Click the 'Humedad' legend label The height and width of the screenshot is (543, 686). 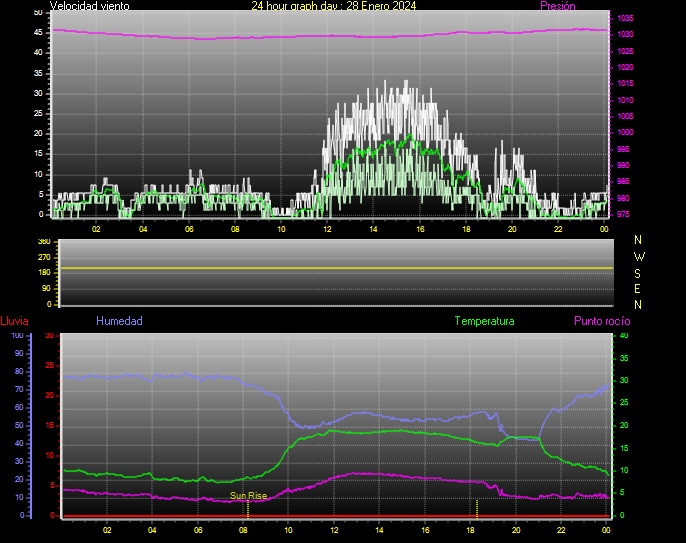point(119,321)
